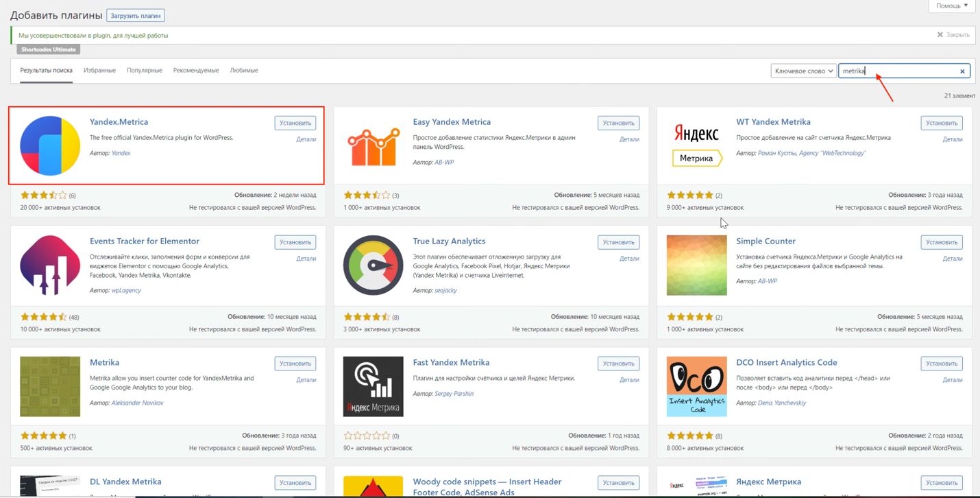Install the Easy Yandex Metrica plugin
This screenshot has width=980, height=498.
tap(618, 123)
